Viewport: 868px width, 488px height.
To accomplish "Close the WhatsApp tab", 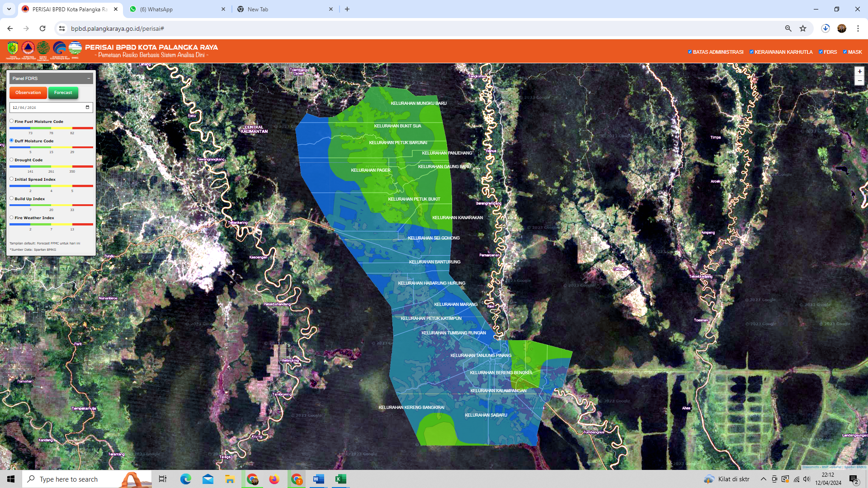I will [223, 9].
